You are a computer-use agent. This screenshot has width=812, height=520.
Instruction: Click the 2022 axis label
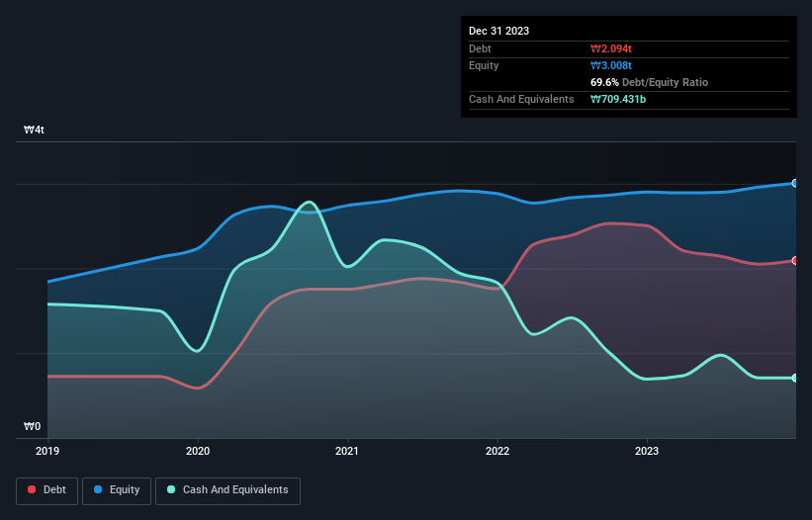497,451
